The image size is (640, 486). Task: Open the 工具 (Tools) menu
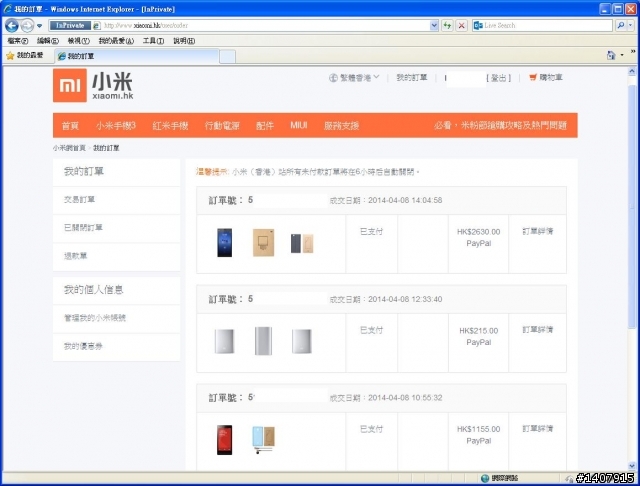click(153, 41)
